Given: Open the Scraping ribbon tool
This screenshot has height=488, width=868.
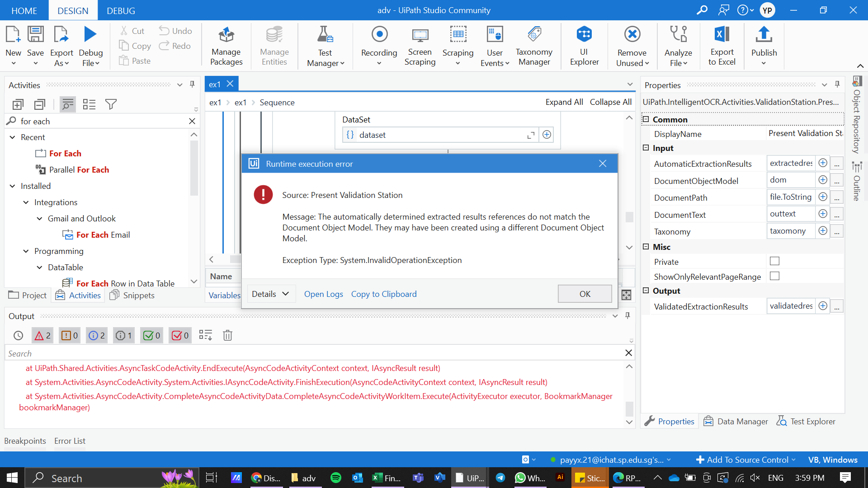Looking at the screenshot, I should (x=458, y=46).
